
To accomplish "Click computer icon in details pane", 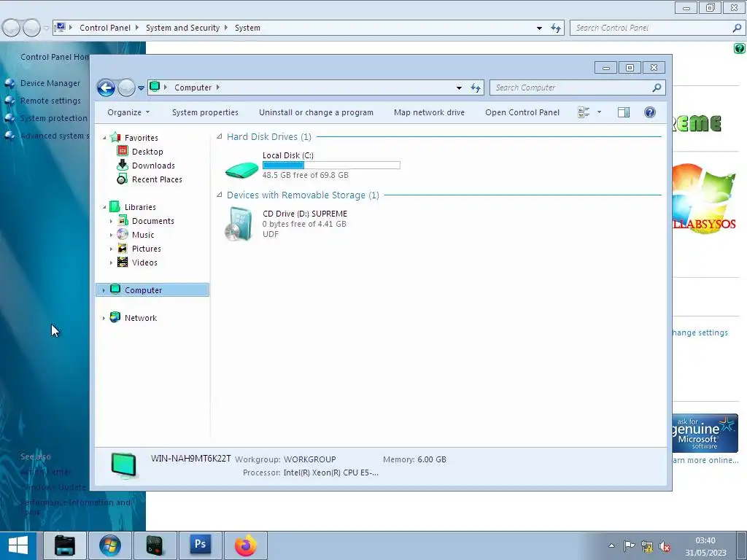I will pos(123,465).
